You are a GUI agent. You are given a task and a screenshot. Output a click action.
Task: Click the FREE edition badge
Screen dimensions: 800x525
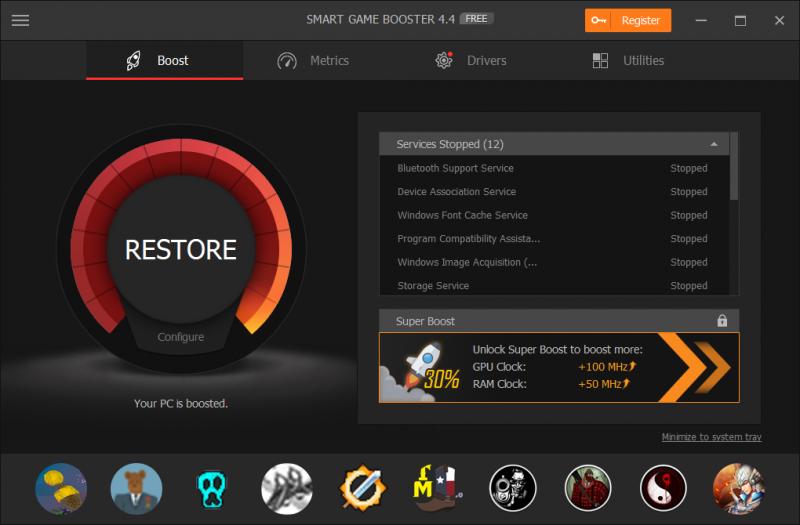click(476, 19)
